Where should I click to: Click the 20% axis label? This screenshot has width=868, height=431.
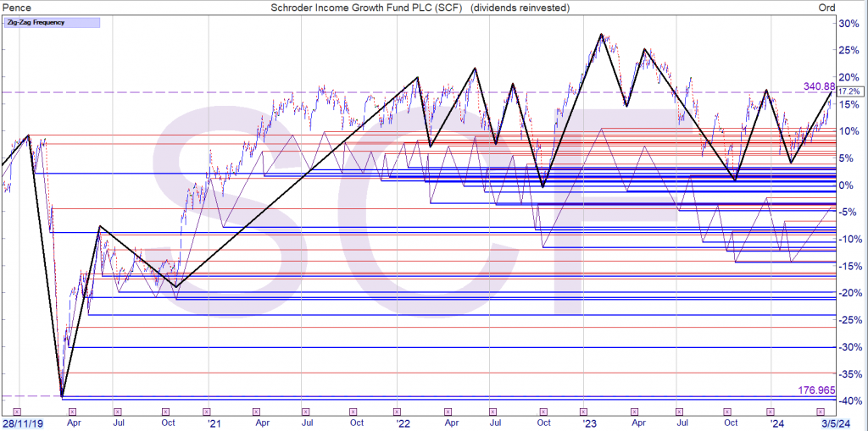point(849,77)
